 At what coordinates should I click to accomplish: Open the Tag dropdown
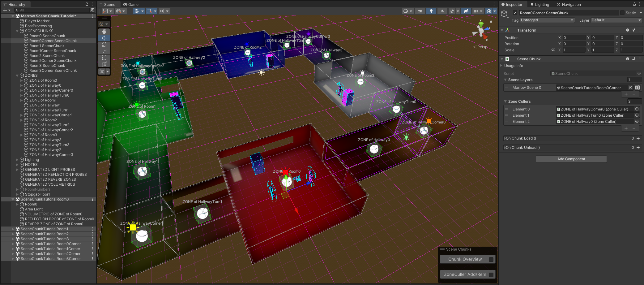pyautogui.click(x=547, y=20)
